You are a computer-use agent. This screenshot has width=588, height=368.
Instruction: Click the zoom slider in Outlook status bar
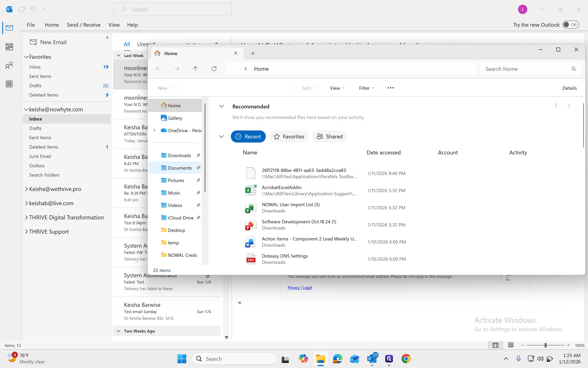(x=545, y=345)
